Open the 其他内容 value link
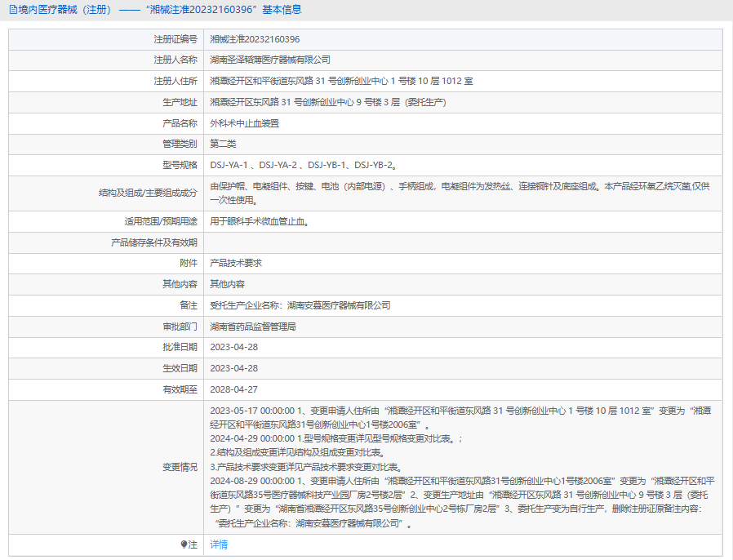Image resolution: width=733 pixels, height=560 pixels. coord(227,284)
